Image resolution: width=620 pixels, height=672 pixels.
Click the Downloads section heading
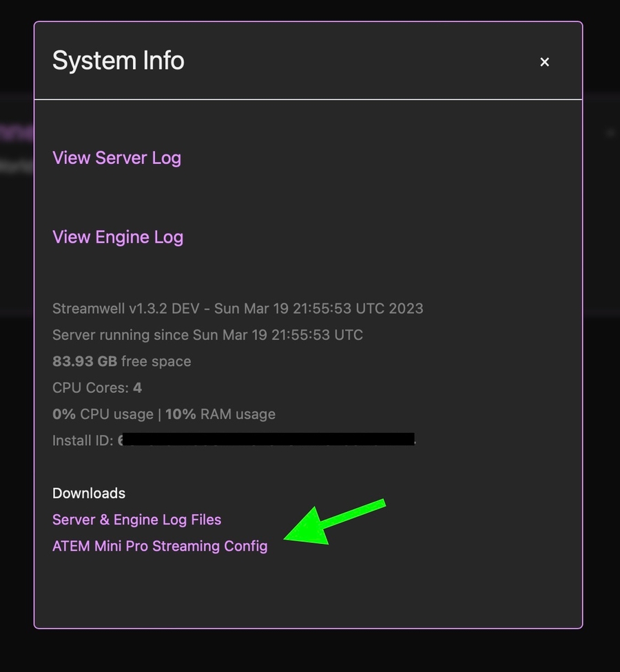pyautogui.click(x=89, y=493)
